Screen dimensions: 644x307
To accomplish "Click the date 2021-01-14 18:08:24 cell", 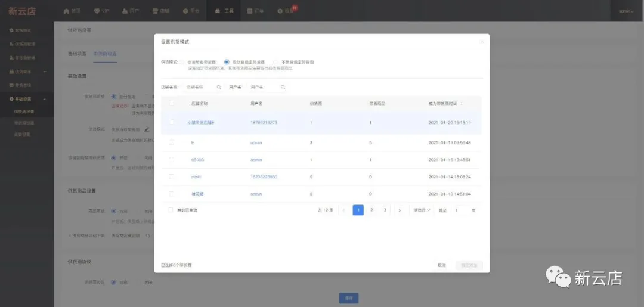I will [450, 177].
